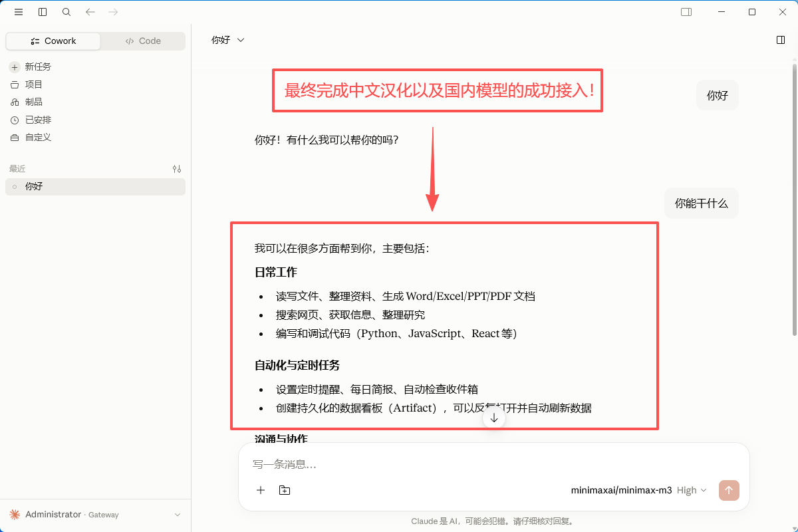Open the hamburger menu icon
This screenshot has height=532, width=798.
pos(19,12)
